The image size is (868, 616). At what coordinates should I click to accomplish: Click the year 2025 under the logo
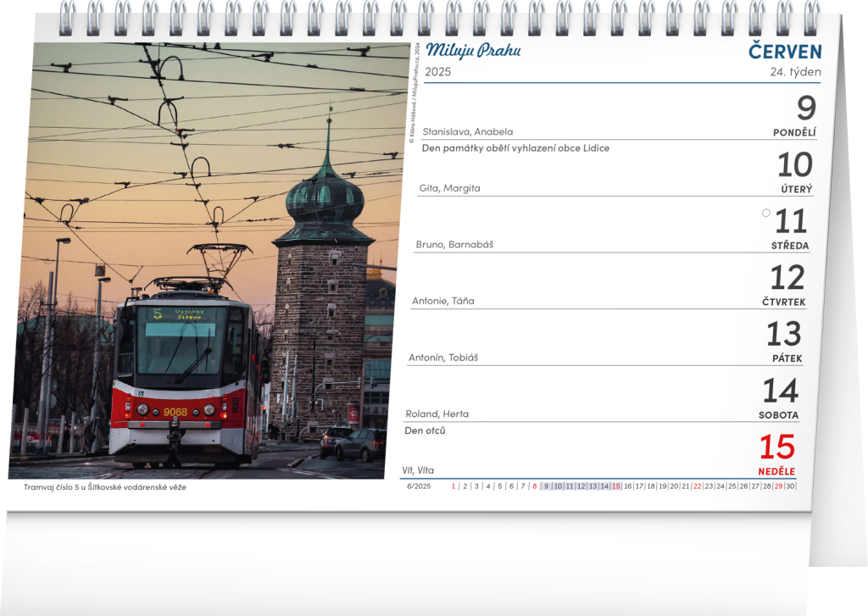(x=438, y=72)
